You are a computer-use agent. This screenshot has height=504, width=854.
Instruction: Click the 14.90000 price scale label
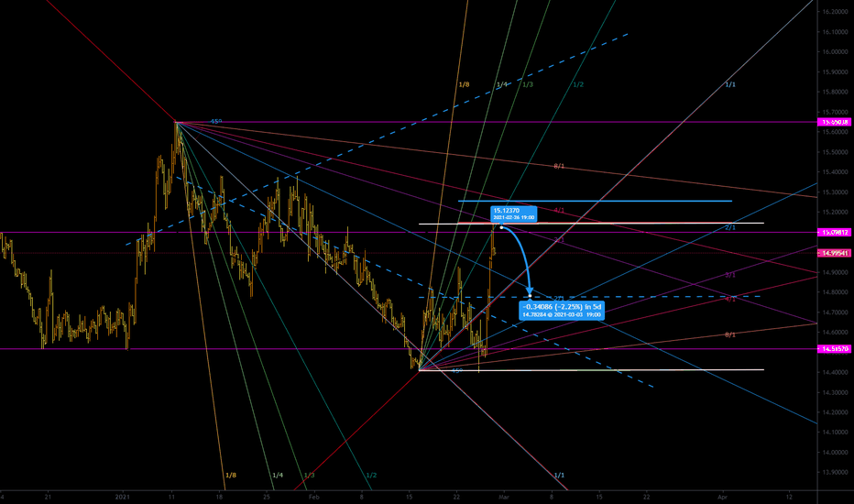point(836,272)
